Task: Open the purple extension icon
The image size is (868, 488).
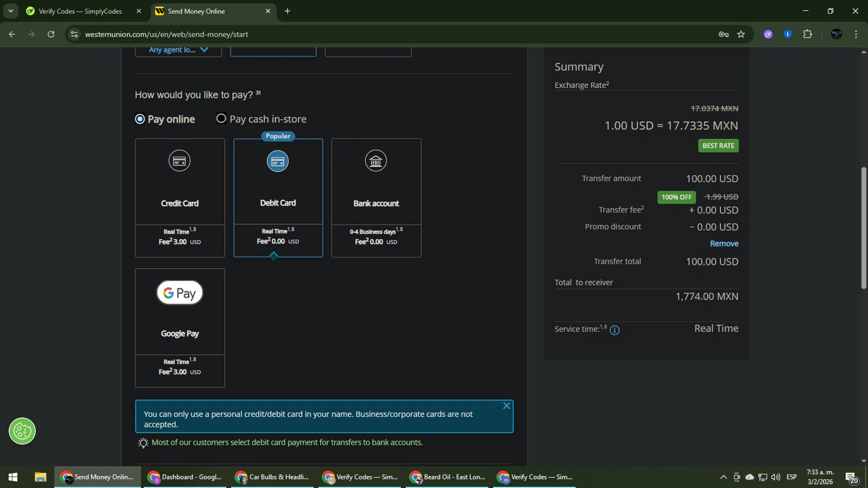Action: (x=768, y=34)
